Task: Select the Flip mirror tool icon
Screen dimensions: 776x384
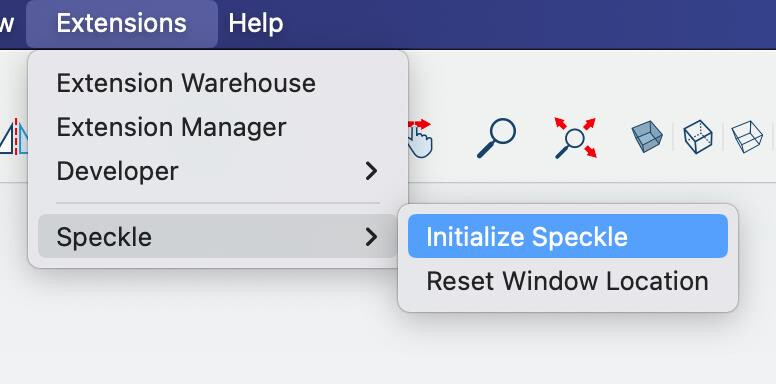Action: tap(14, 137)
